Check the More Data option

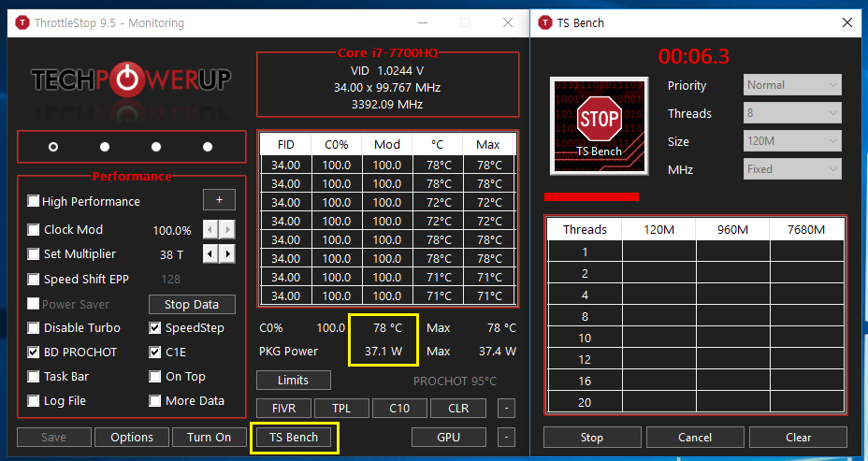155,400
